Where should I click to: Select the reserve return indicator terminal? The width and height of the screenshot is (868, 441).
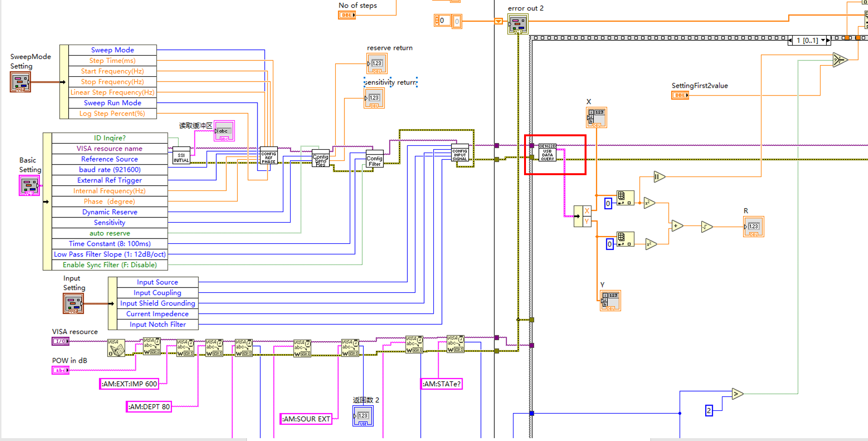tap(377, 63)
